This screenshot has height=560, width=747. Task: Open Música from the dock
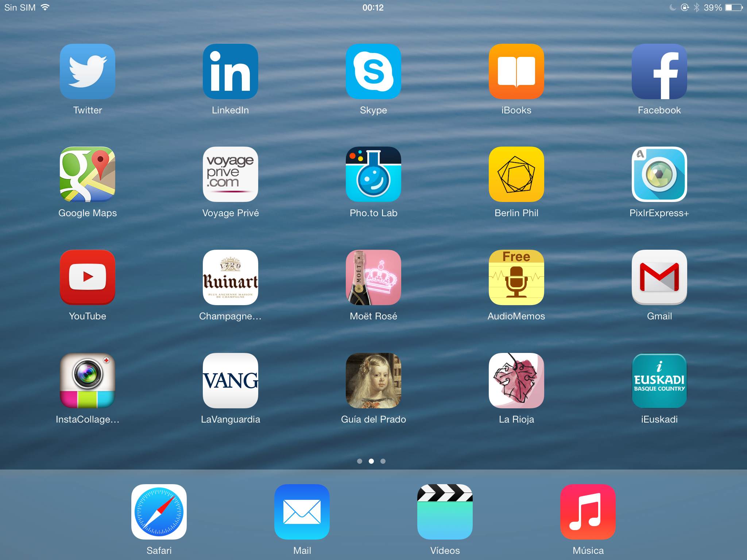[x=588, y=512]
